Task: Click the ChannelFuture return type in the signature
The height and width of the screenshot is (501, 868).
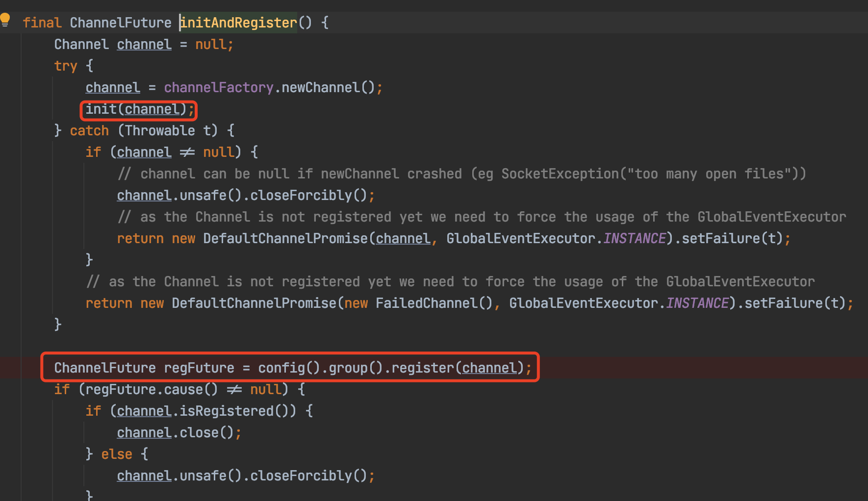Action: pyautogui.click(x=121, y=23)
